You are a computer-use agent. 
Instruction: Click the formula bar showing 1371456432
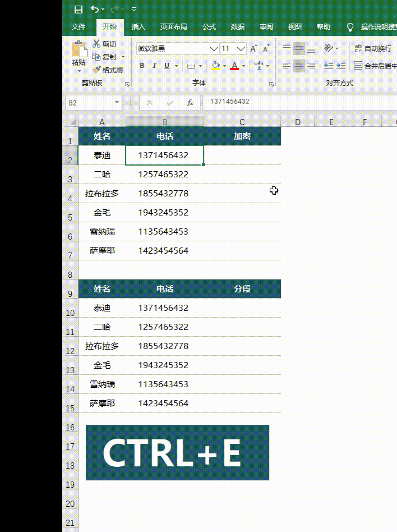[x=300, y=102]
